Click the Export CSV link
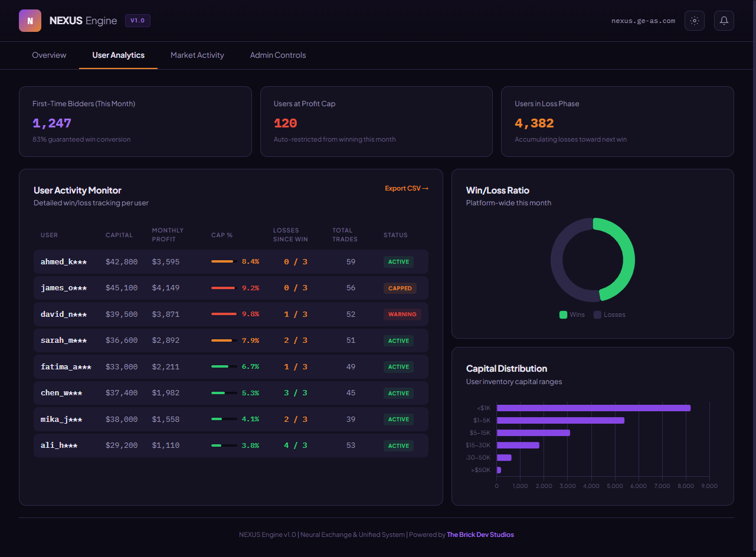The height and width of the screenshot is (557, 756). tap(407, 188)
